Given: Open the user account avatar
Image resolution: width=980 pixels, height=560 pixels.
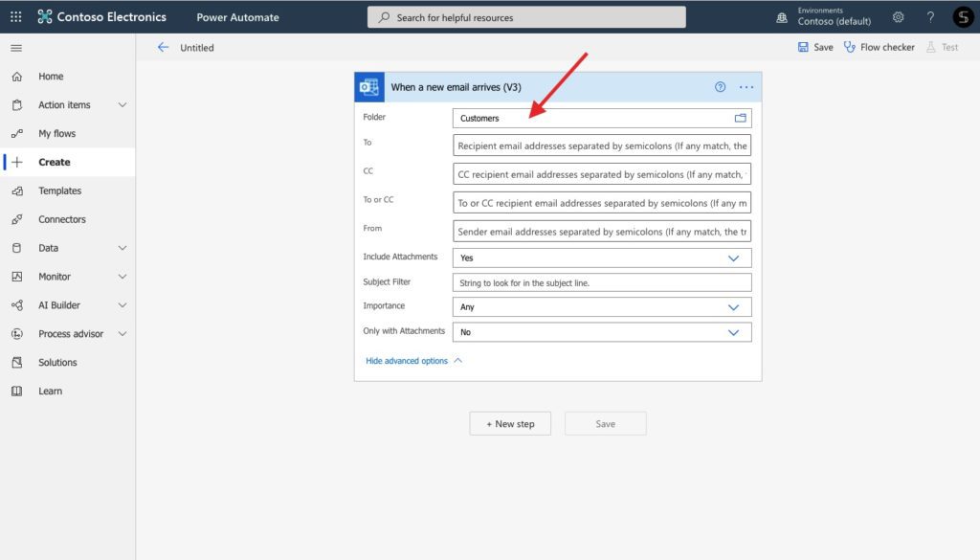Looking at the screenshot, I should 963,17.
